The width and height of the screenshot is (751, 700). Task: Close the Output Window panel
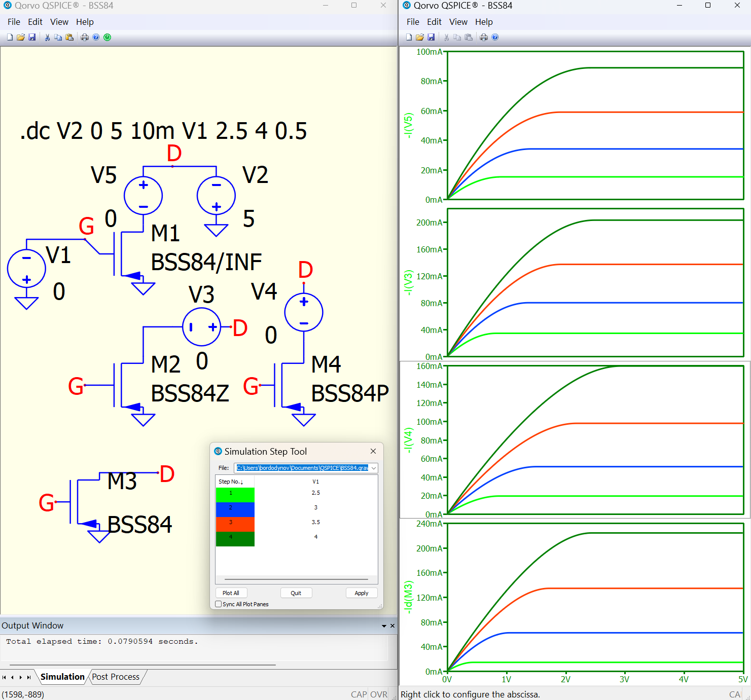pos(392,626)
